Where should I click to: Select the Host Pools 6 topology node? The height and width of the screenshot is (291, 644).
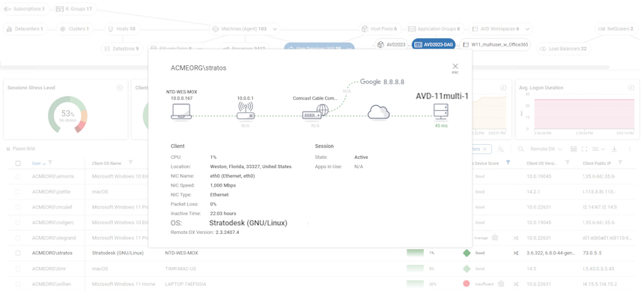(x=380, y=29)
